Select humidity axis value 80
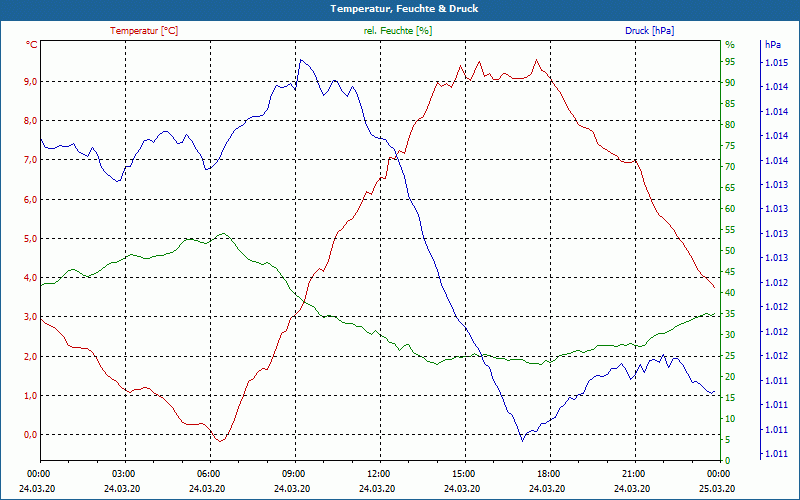Screen dimensions: 800x500 [x=730, y=125]
